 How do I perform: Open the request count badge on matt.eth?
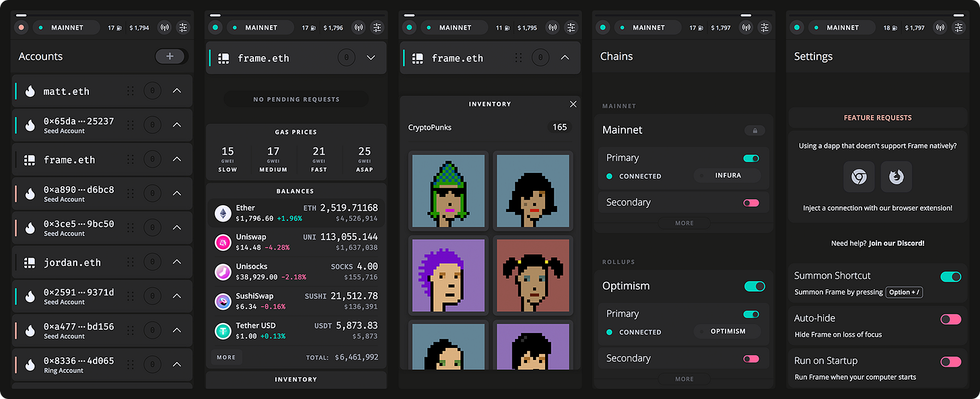[152, 91]
